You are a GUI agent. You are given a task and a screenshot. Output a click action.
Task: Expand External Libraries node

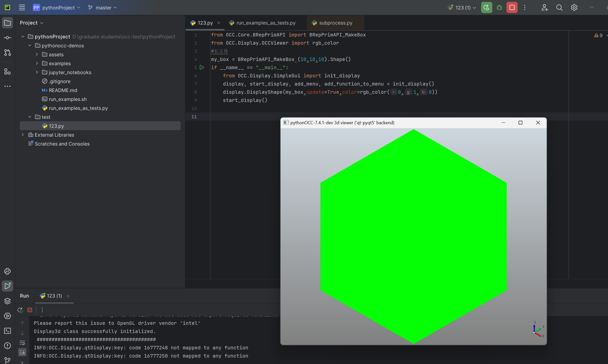coord(23,135)
